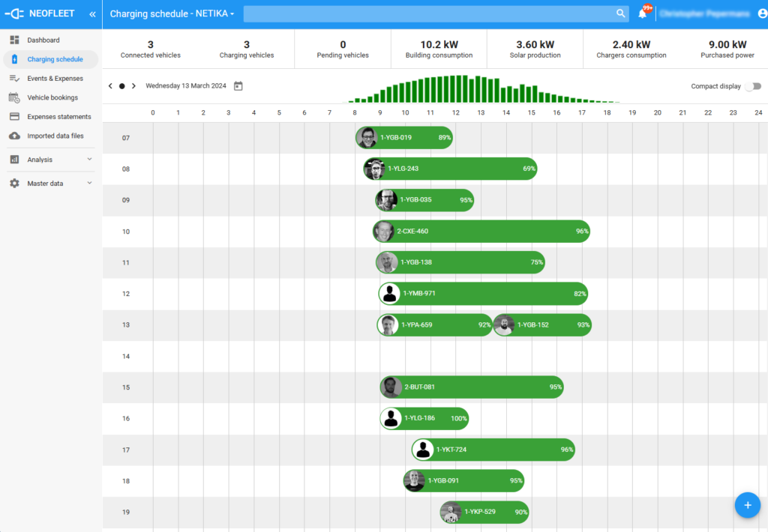768x532 pixels.
Task: Click the notification bell icon
Action: pyautogui.click(x=643, y=13)
